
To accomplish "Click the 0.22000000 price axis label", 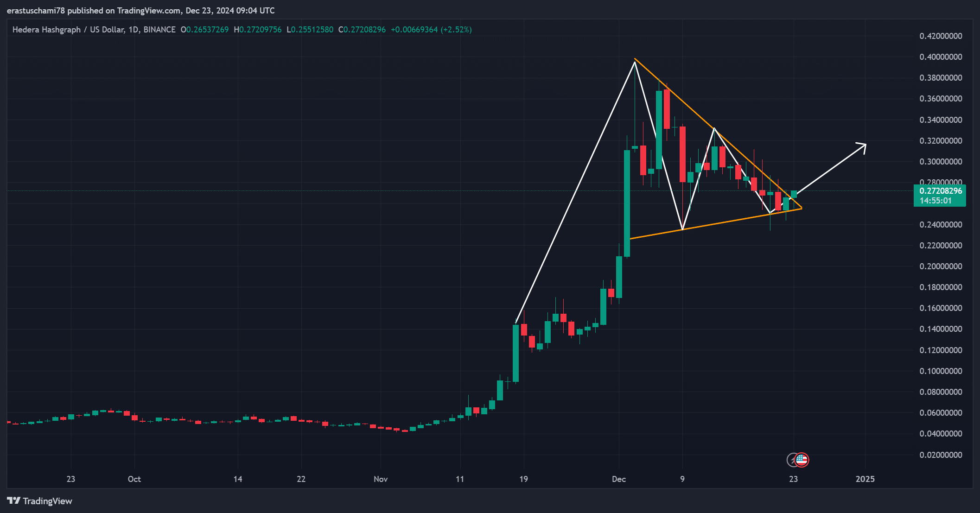I will [x=941, y=246].
